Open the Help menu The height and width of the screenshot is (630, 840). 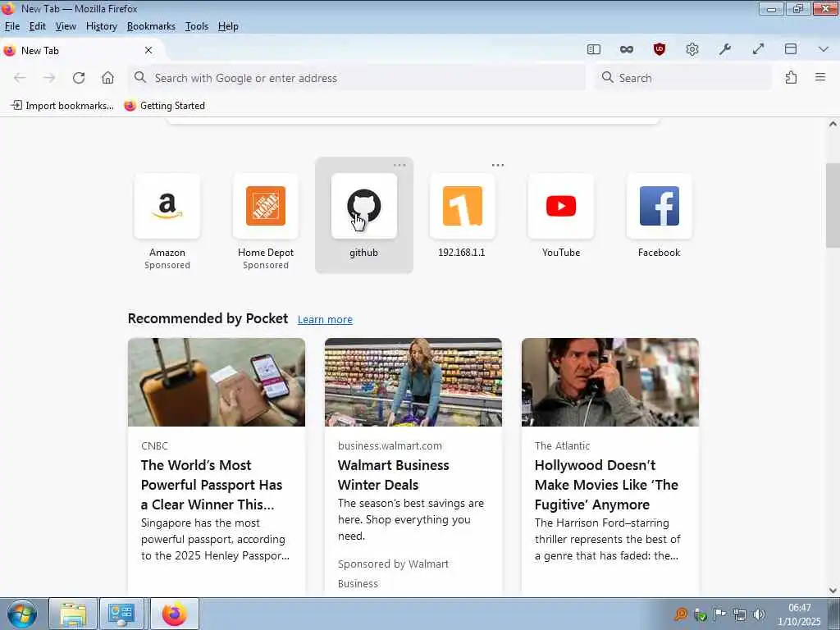(x=228, y=26)
